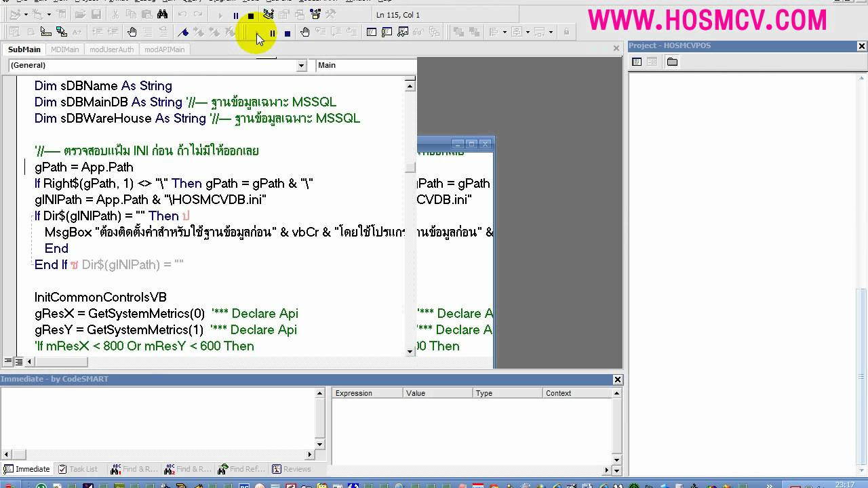Viewport: 868px width, 488px height.
Task: Click the Watch Window icon in debug toolbar
Action: point(403,32)
